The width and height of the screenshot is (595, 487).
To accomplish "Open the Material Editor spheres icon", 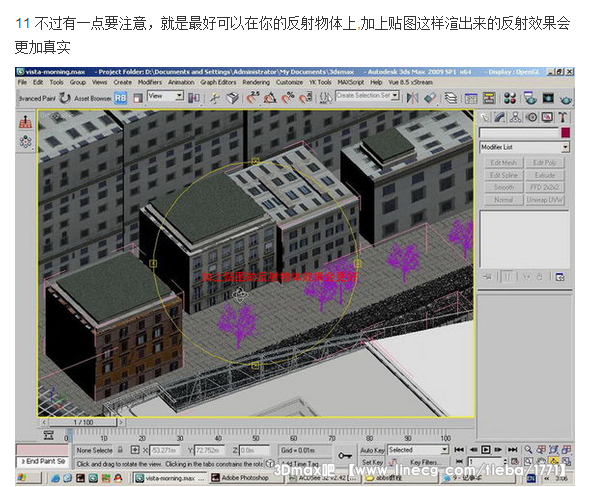I will pyautogui.click(x=510, y=98).
